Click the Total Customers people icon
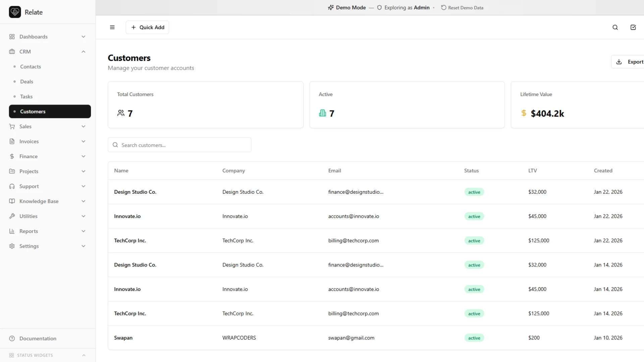This screenshot has height=362, width=644. (x=121, y=113)
